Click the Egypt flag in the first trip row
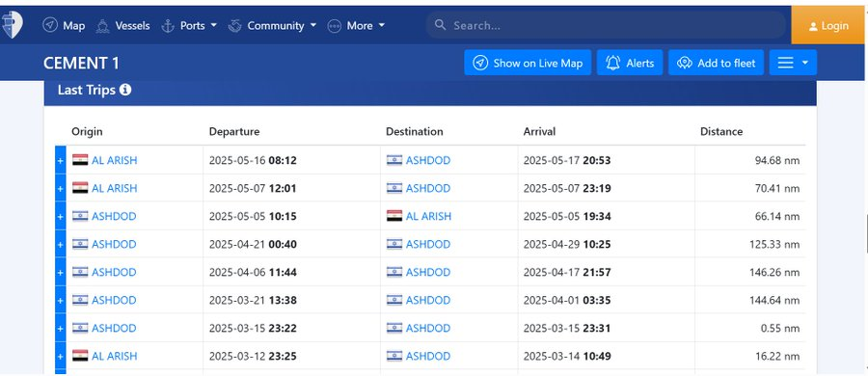Screen dimensions: 868x376 click(x=80, y=160)
